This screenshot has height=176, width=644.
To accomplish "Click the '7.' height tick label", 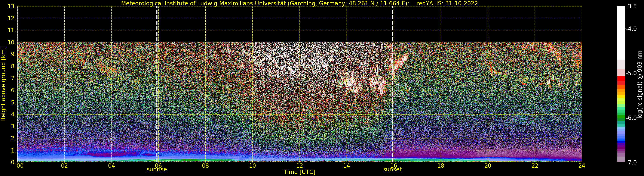I will click(x=13, y=78).
